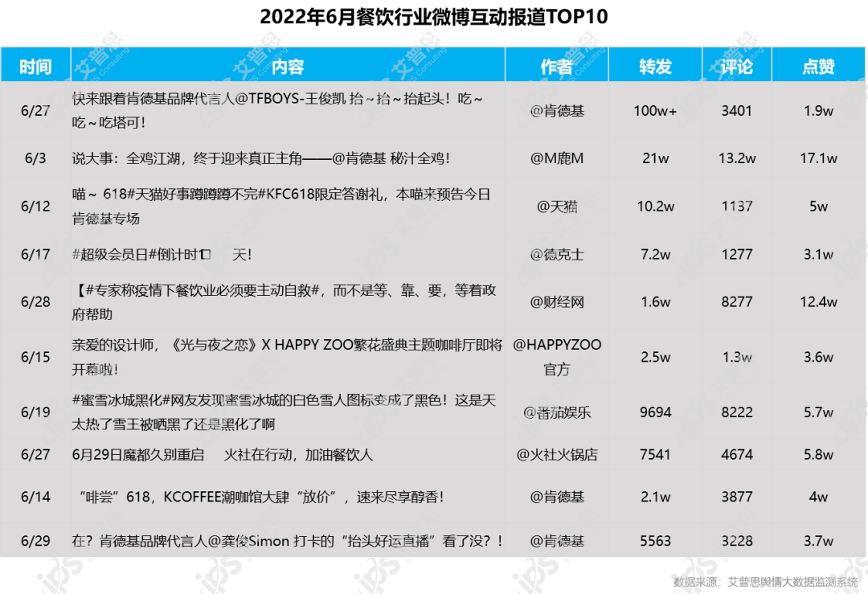This screenshot has width=868, height=594.
Task: Click the 6/12 date cell
Action: click(35, 207)
